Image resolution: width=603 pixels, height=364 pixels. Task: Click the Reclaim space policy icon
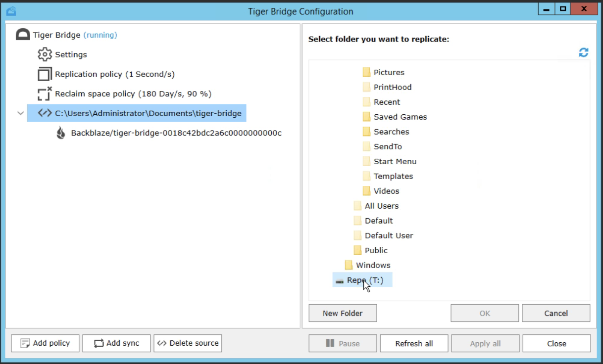click(45, 94)
